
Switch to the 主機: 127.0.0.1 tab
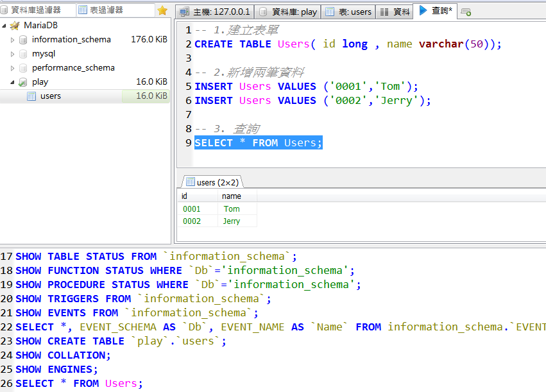[215, 12]
